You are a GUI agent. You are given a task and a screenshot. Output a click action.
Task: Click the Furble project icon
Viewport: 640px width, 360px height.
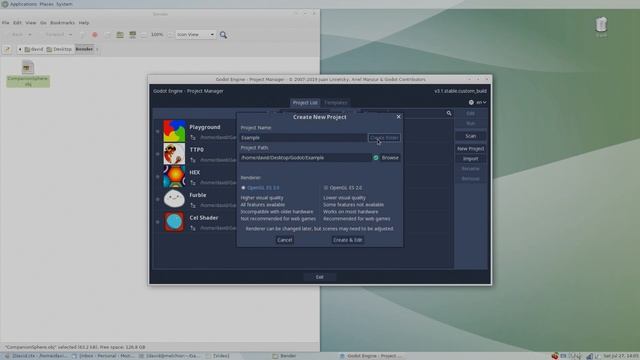174,199
